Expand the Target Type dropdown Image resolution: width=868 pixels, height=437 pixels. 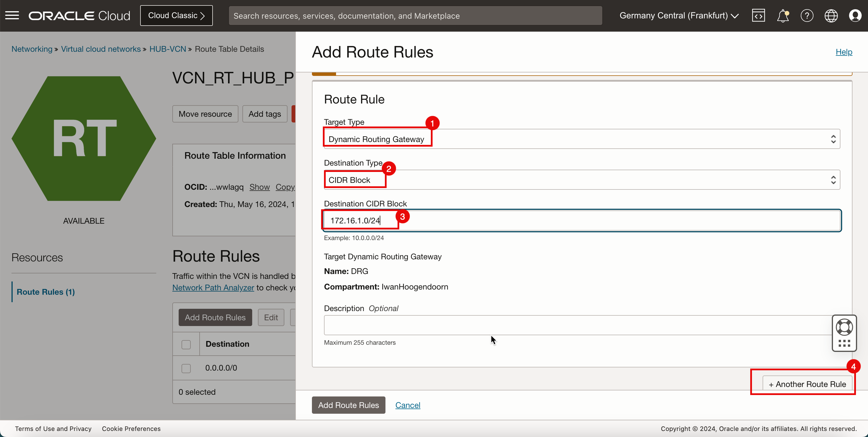point(582,139)
